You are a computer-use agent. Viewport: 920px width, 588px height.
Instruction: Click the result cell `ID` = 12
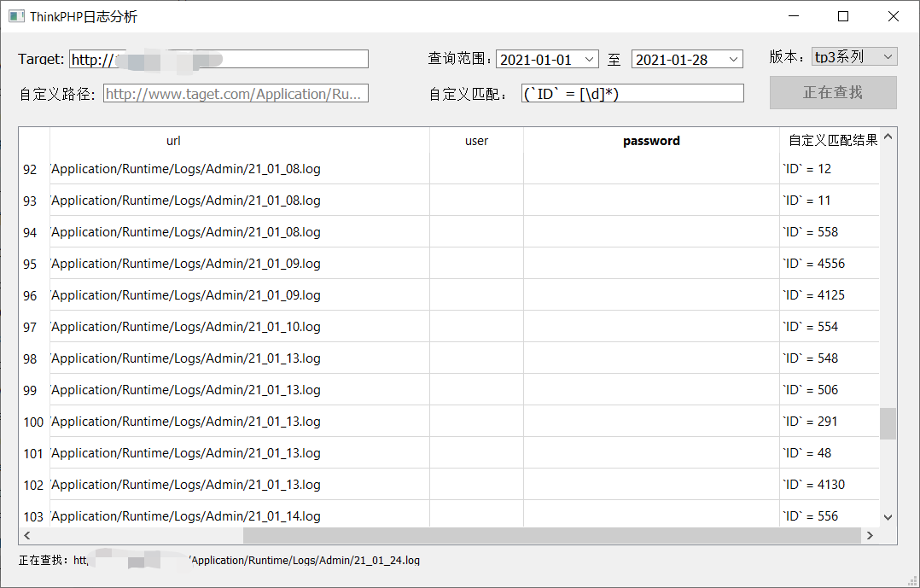tap(830, 169)
